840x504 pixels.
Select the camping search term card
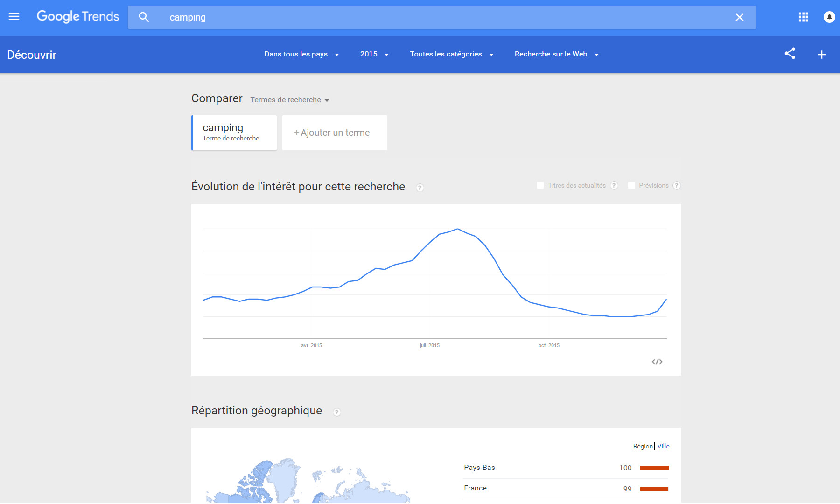234,133
